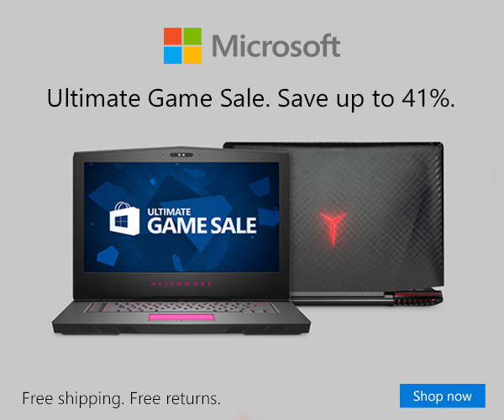Click the red hinge vents on Lenovo laptop
The height and width of the screenshot is (420, 504).
(417, 297)
